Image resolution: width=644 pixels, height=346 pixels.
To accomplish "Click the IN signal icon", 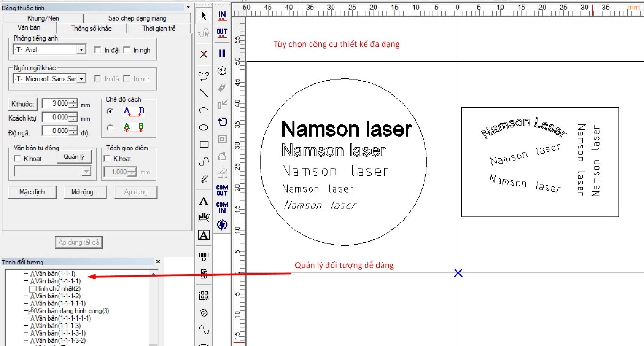I will pos(222,16).
